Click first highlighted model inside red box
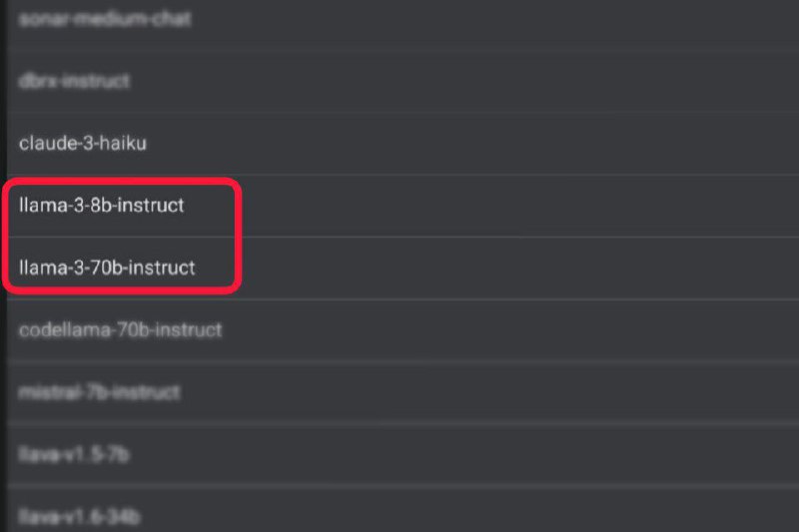 pos(102,206)
